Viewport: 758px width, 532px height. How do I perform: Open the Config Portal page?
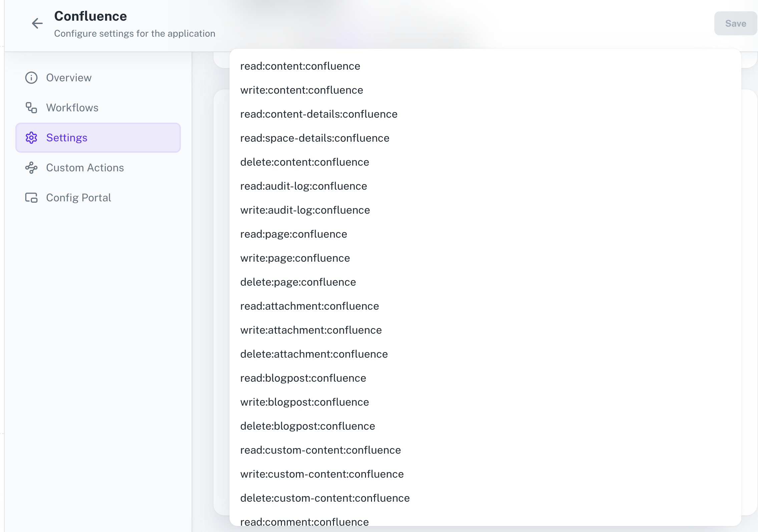(78, 198)
